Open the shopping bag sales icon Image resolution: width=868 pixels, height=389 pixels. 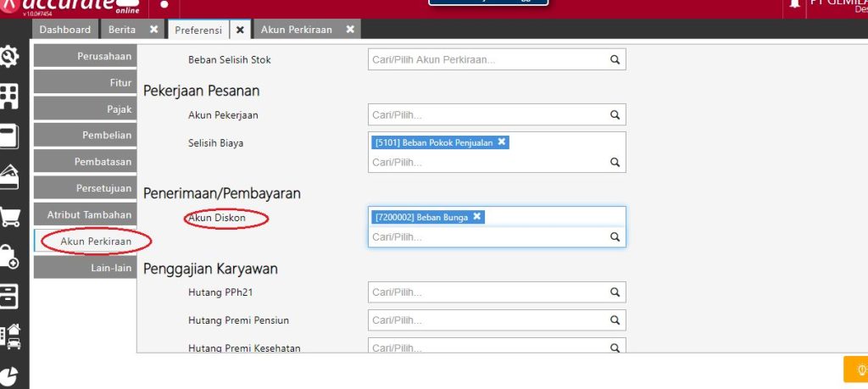10,256
